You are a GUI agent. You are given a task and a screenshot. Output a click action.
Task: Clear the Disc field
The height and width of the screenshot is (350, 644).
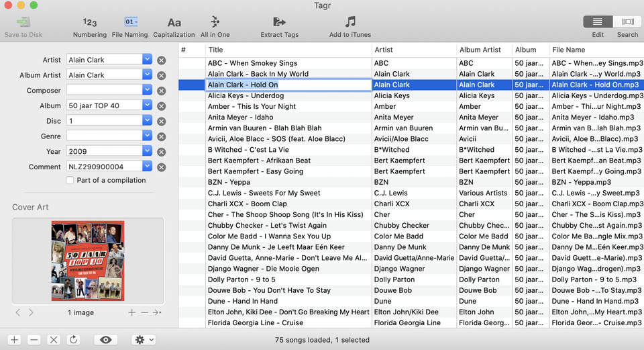[162, 122]
